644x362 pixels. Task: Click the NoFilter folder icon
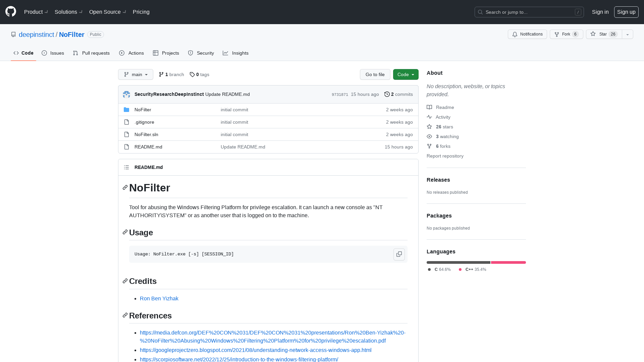click(126, 110)
